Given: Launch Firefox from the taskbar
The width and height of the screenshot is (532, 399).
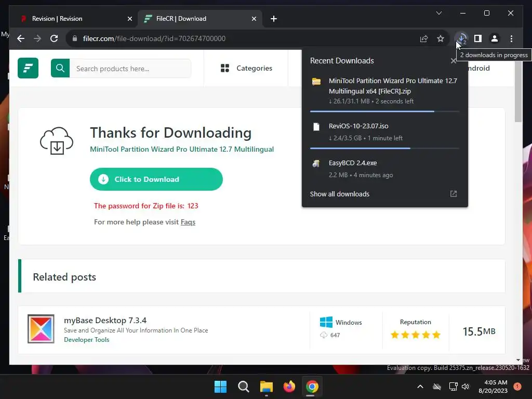Looking at the screenshot, I should pyautogui.click(x=289, y=387).
